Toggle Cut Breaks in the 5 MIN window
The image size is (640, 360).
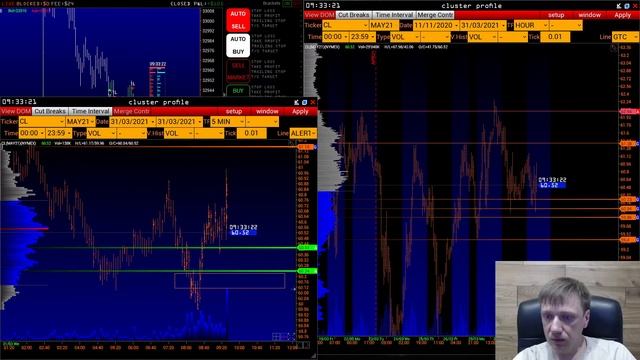tap(50, 111)
